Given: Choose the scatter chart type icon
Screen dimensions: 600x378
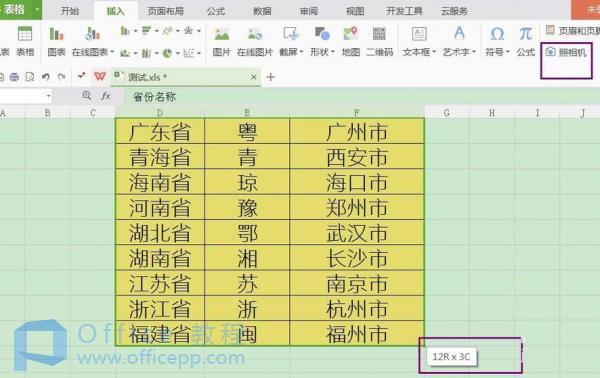Looking at the screenshot, I should pyautogui.click(x=188, y=53).
